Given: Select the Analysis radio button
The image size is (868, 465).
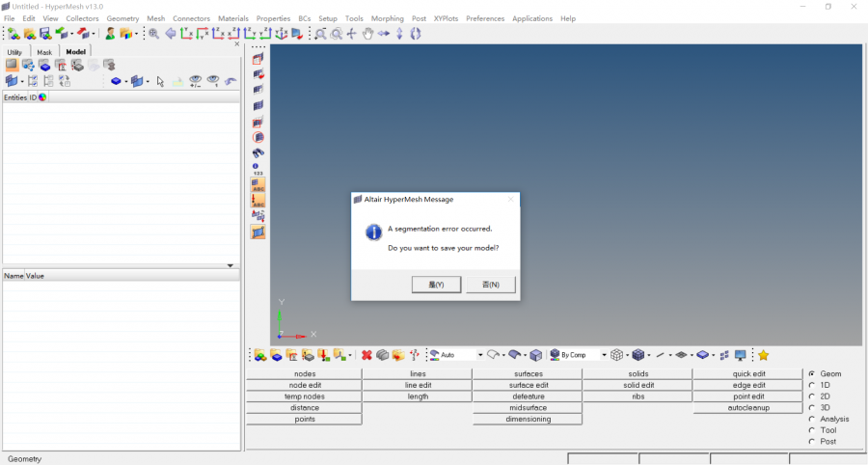Looking at the screenshot, I should pyautogui.click(x=811, y=419).
